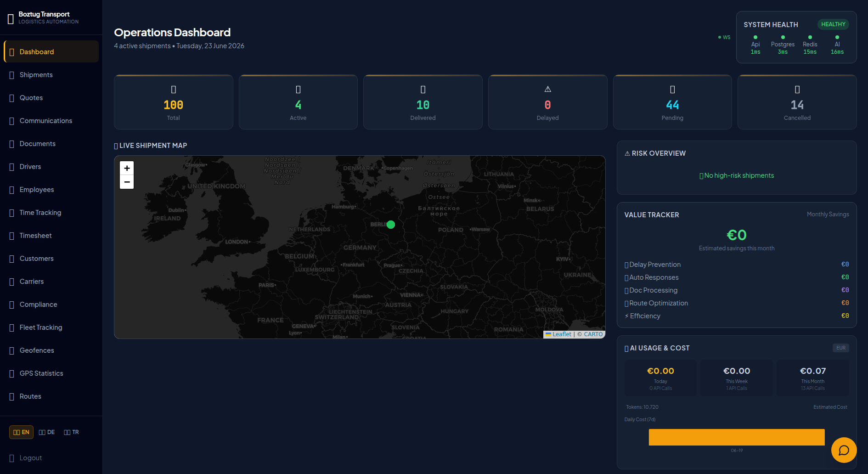This screenshot has height=474, width=868.
Task: Click the Delay Prevention savings row
Action: tap(737, 265)
